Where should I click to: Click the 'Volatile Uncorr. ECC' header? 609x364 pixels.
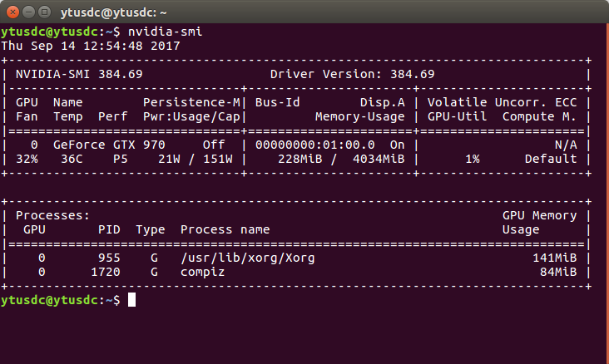pos(503,102)
